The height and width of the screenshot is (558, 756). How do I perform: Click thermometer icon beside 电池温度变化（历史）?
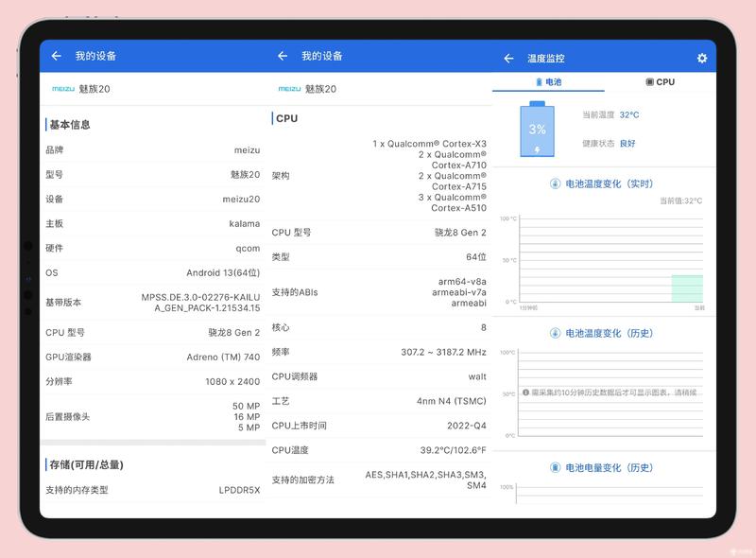tap(555, 333)
